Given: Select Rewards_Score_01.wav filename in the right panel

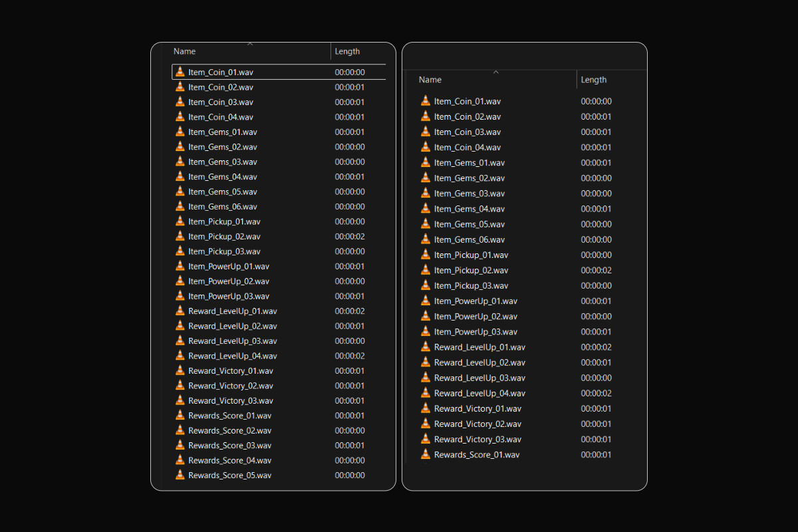Looking at the screenshot, I should [x=477, y=455].
